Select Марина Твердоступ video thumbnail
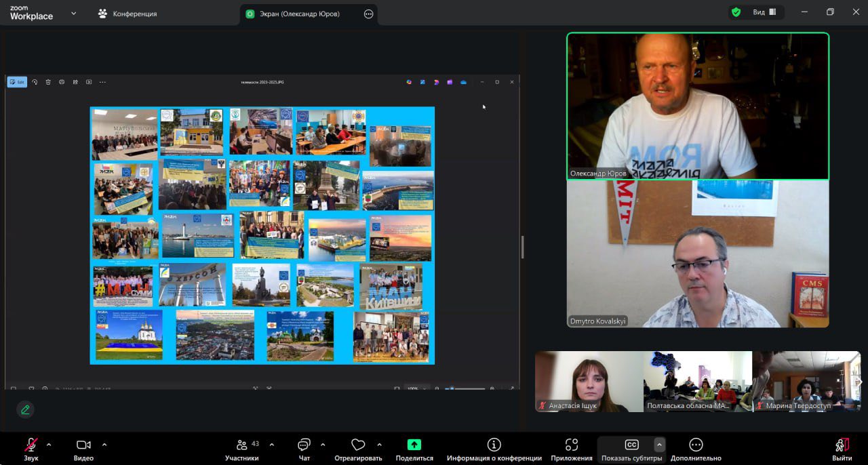This screenshot has height=465, width=868. pyautogui.click(x=806, y=381)
